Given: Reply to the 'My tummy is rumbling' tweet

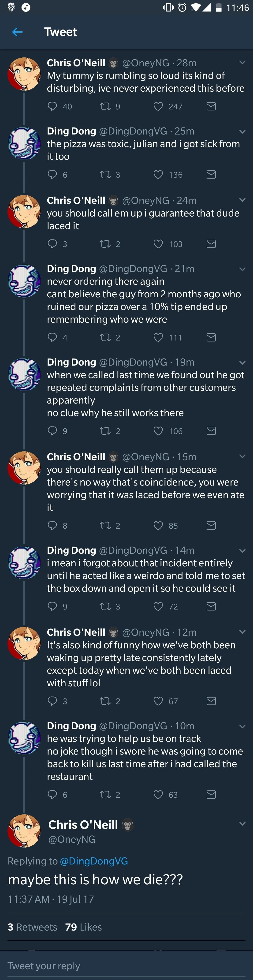Looking at the screenshot, I should click(52, 106).
